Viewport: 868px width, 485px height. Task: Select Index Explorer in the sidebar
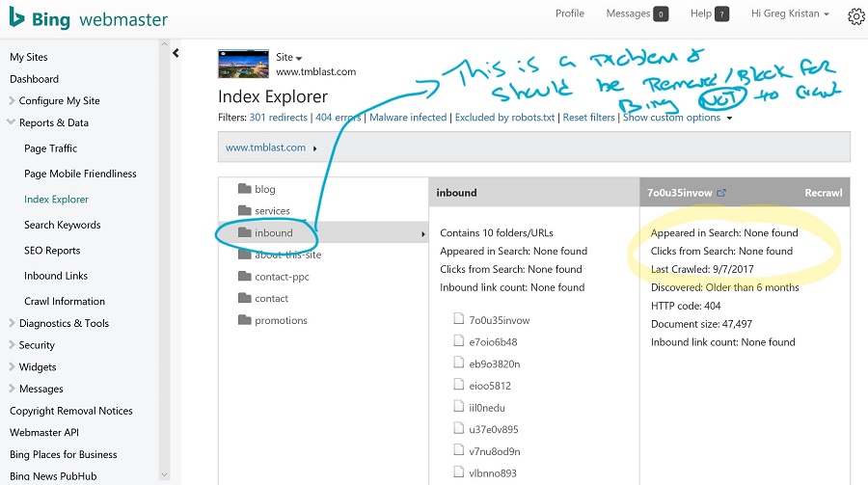click(57, 200)
